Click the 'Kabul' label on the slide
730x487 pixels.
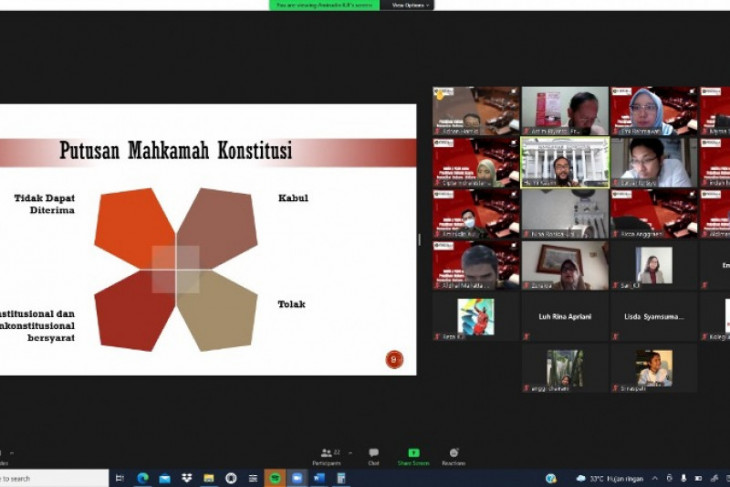pyautogui.click(x=293, y=198)
